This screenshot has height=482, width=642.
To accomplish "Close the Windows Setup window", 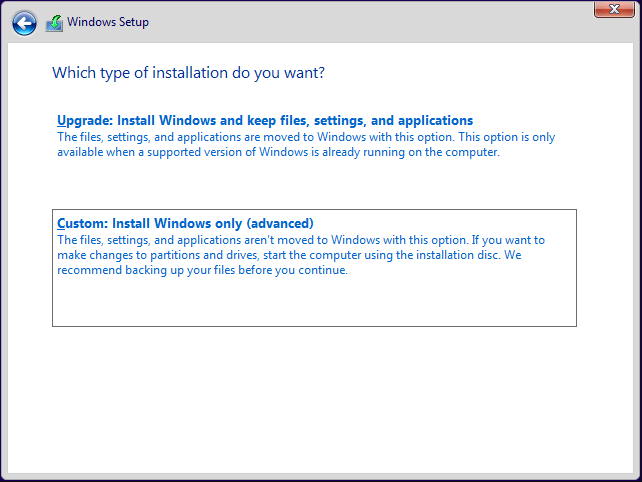I will click(x=610, y=9).
